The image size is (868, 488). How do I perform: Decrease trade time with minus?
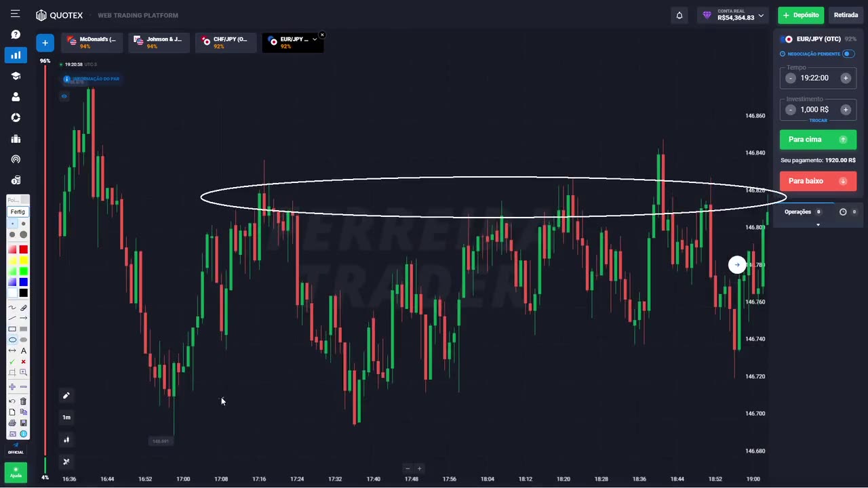point(790,78)
